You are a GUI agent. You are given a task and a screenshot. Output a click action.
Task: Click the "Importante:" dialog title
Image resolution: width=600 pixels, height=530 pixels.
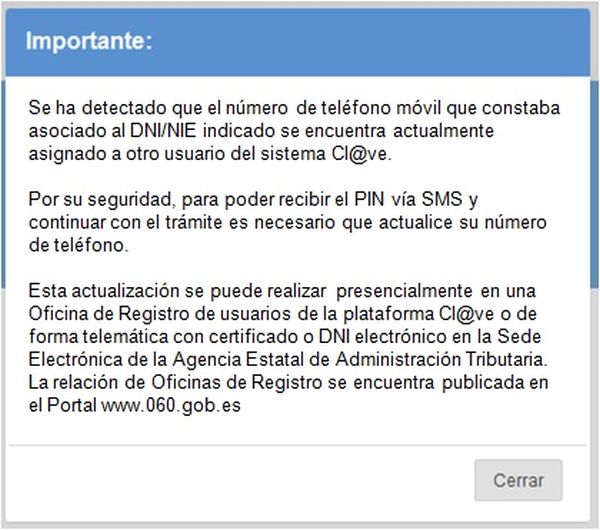(89, 43)
